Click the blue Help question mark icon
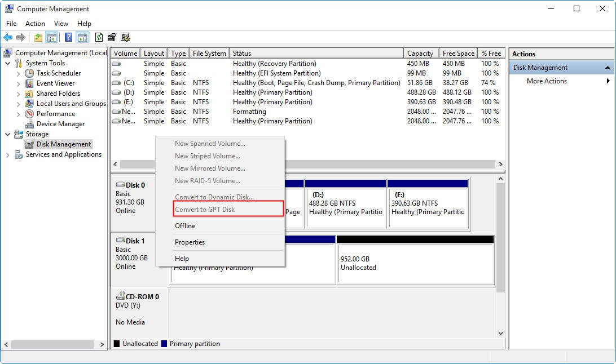616x364 pixels. (x=68, y=37)
